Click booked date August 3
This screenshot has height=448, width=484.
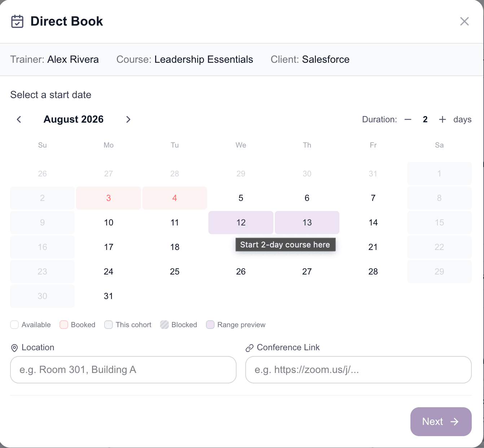(109, 198)
